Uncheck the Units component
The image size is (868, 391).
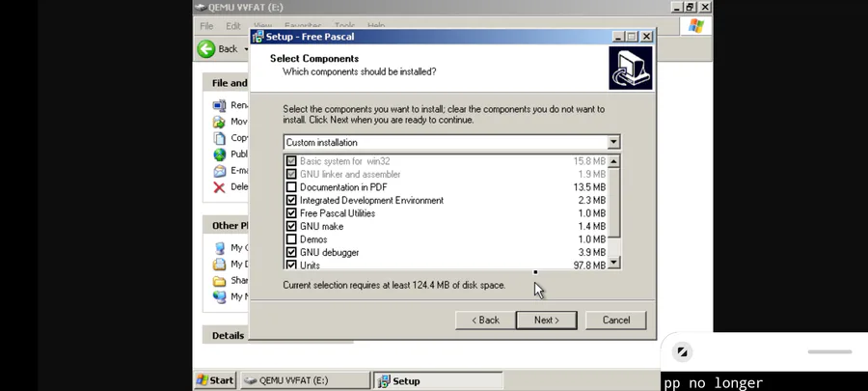coord(291,265)
